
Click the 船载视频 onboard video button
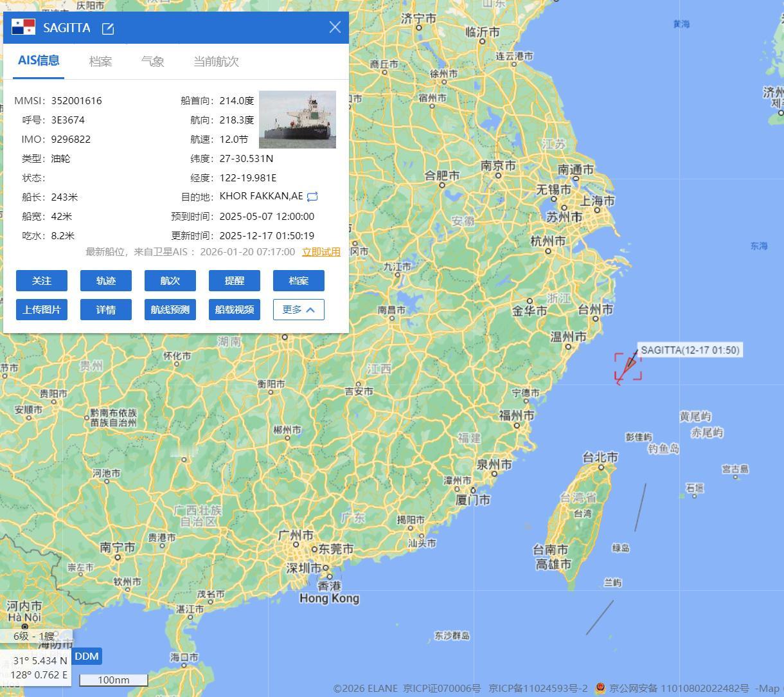pos(235,309)
